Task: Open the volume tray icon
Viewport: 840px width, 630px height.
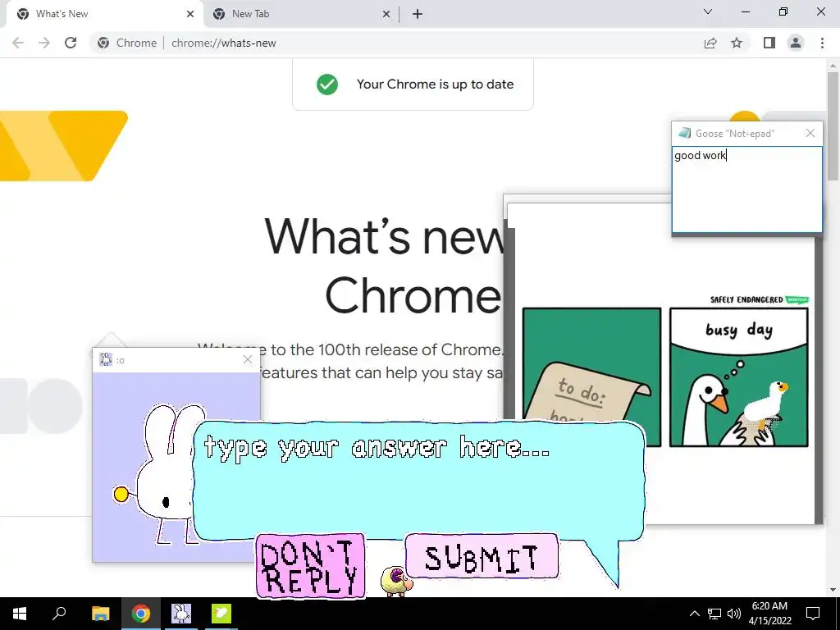Action: pyautogui.click(x=734, y=614)
